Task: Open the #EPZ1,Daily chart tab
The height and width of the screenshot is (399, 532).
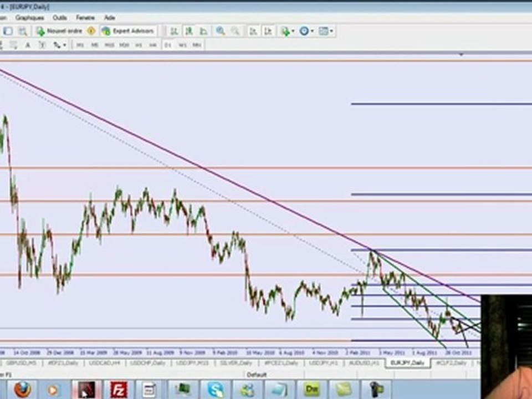Action: (x=63, y=363)
